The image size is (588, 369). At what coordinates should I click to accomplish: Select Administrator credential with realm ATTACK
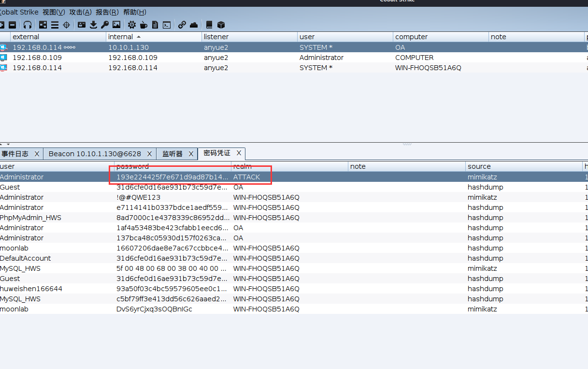click(294, 177)
